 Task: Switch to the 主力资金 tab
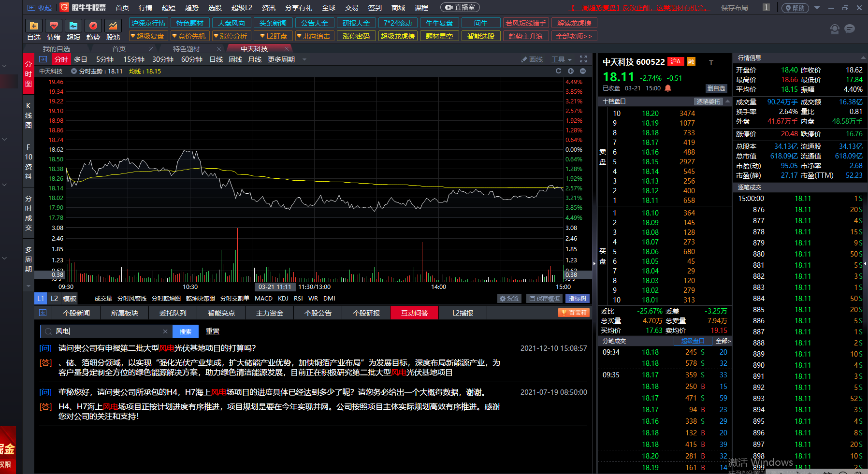270,313
